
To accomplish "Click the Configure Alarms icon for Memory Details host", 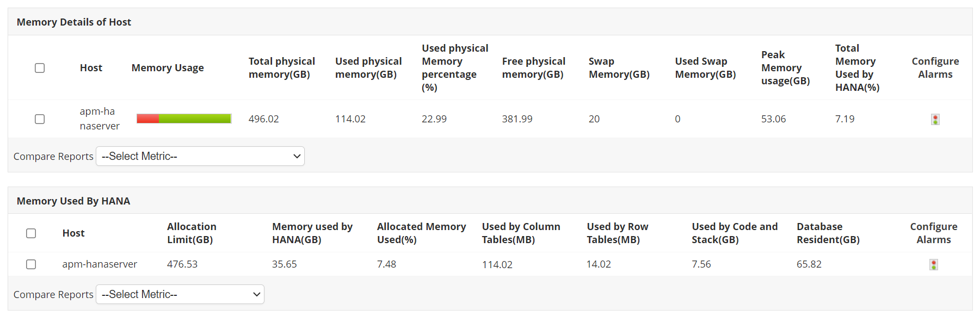I will (935, 119).
